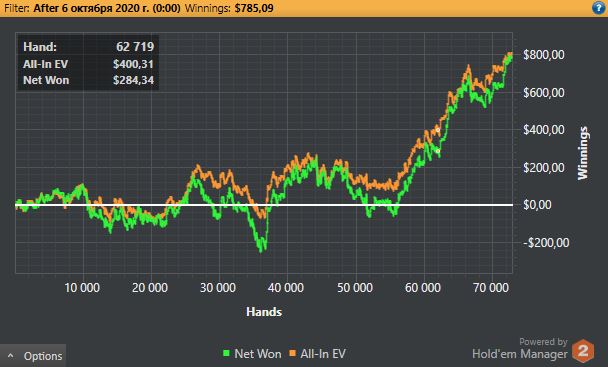This screenshot has height=367, width=608.
Task: Click the 50 000 hands axis label
Action: tap(355, 288)
